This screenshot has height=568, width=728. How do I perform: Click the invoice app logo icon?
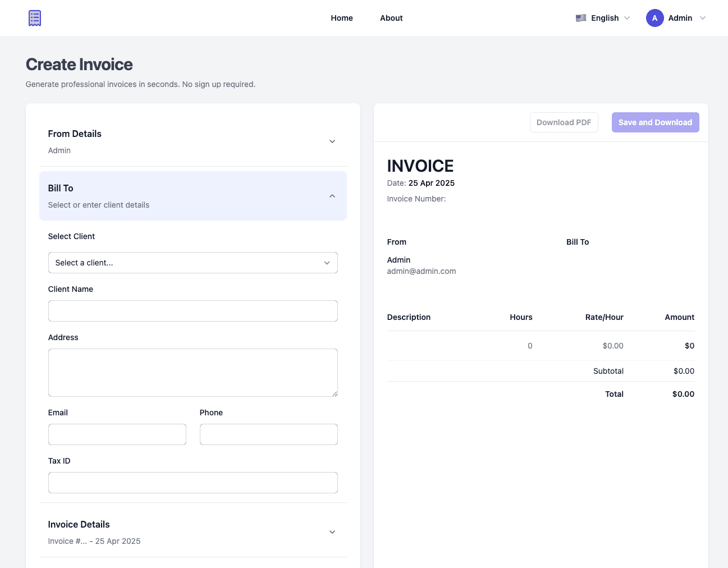[x=35, y=18]
